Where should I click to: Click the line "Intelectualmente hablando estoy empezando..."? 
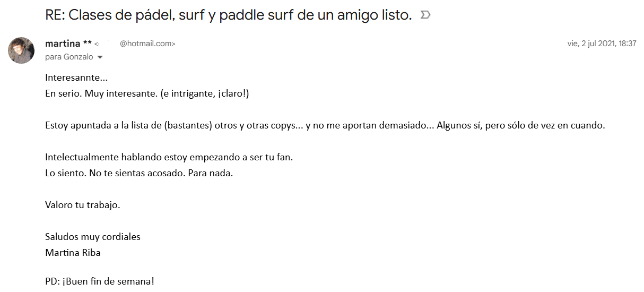168,158
